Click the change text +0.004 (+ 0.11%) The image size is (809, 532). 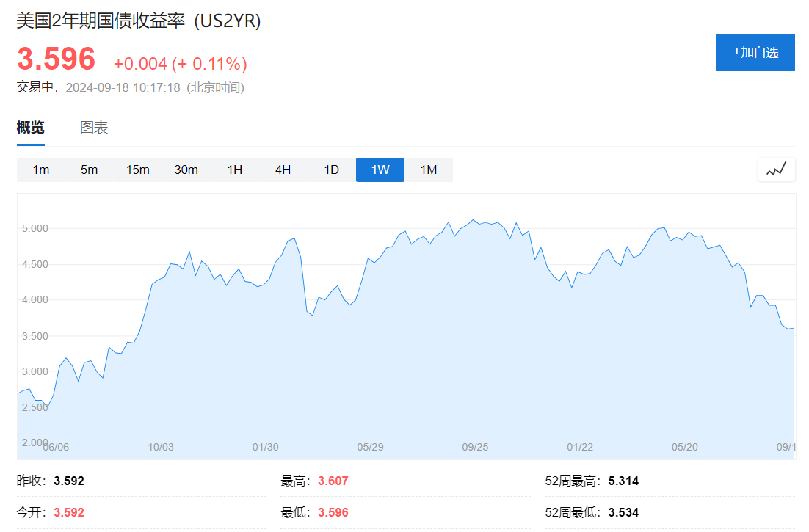[x=180, y=64]
